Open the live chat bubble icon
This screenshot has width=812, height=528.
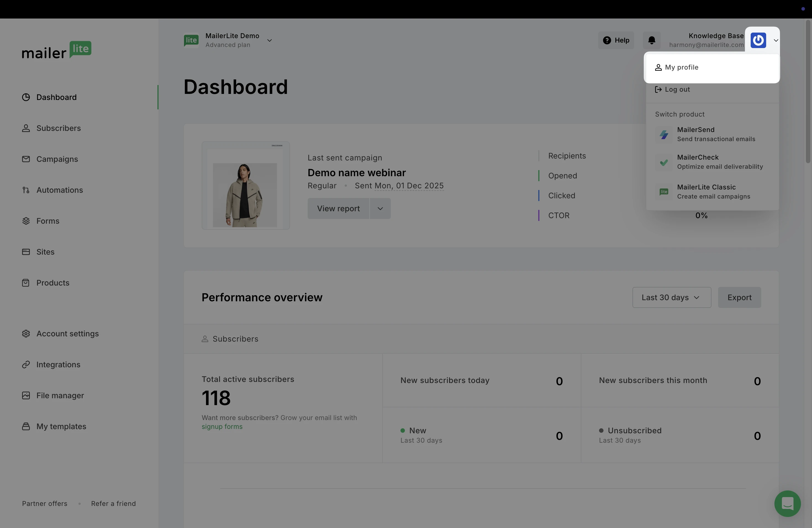click(787, 503)
